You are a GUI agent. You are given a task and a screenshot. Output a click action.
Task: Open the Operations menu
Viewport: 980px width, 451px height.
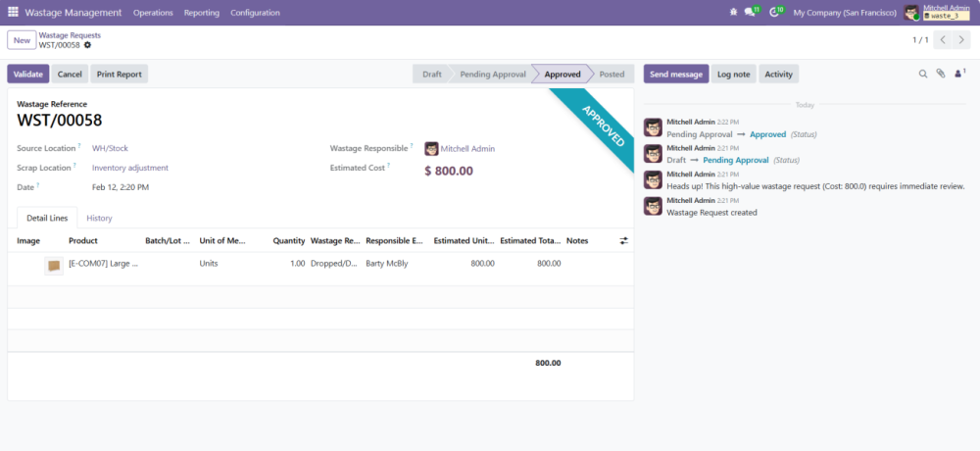point(153,13)
